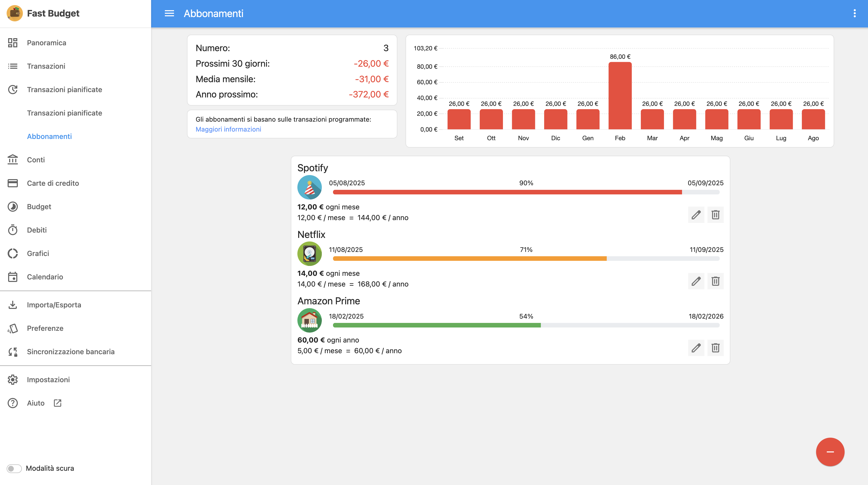Click the Ago chart bar
This screenshot has width=868, height=485.
point(813,119)
